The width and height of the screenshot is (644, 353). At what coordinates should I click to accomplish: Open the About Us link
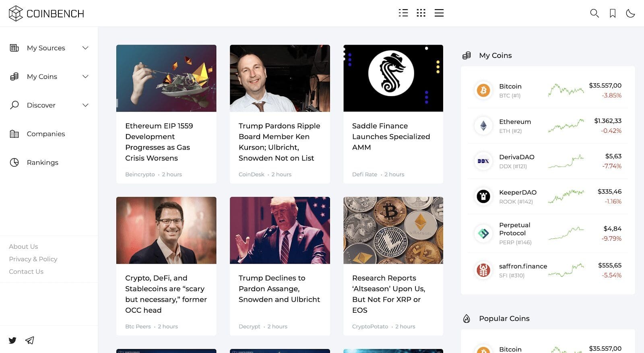(23, 246)
